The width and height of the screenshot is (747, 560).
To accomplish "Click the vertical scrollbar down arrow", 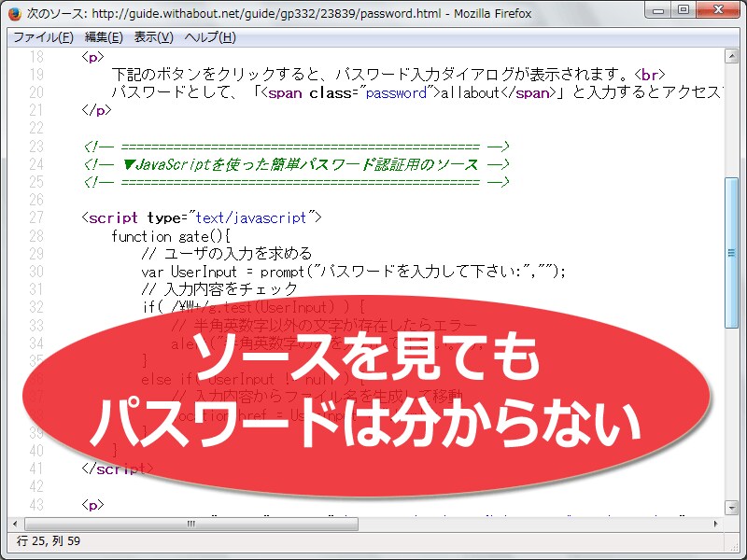I will tap(732, 508).
